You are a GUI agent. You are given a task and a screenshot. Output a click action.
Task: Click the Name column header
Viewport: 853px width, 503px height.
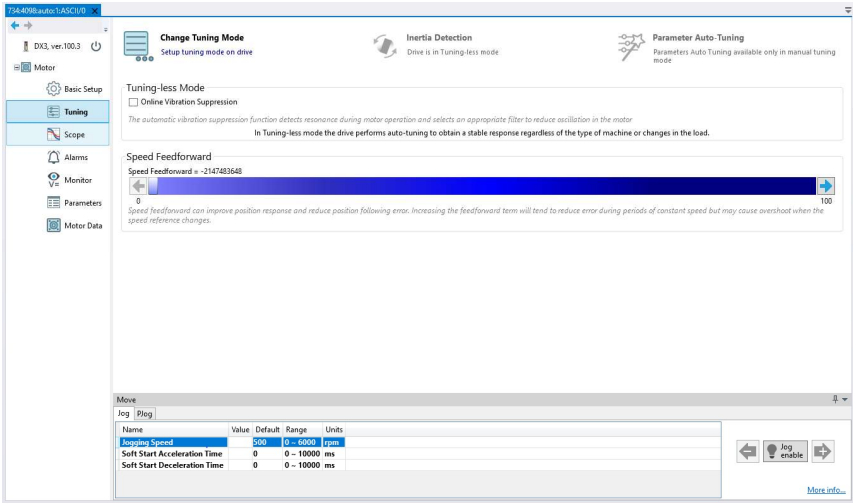coord(173,430)
